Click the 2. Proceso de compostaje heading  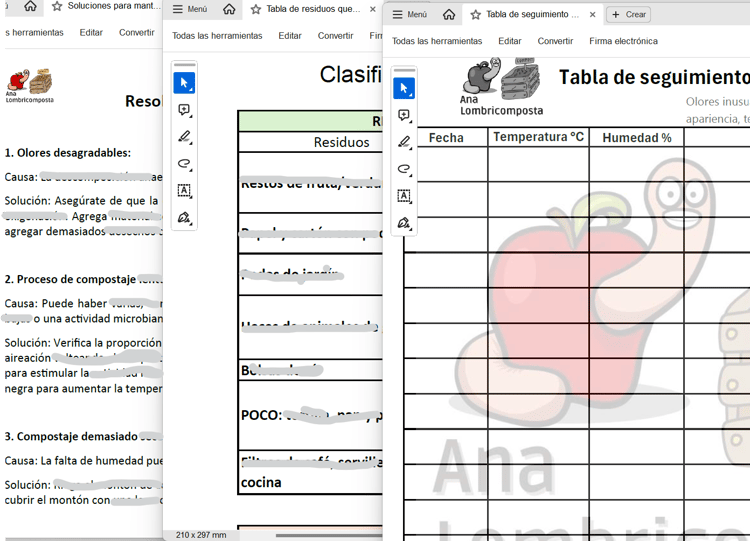pos(70,279)
